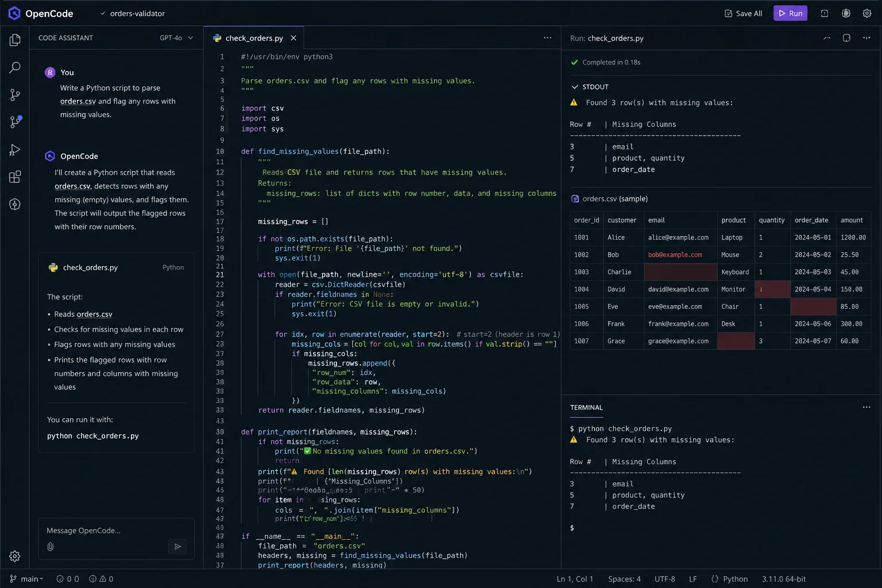The height and width of the screenshot is (588, 882).
Task: Open the orders.csv link in your message
Action: [x=78, y=101]
